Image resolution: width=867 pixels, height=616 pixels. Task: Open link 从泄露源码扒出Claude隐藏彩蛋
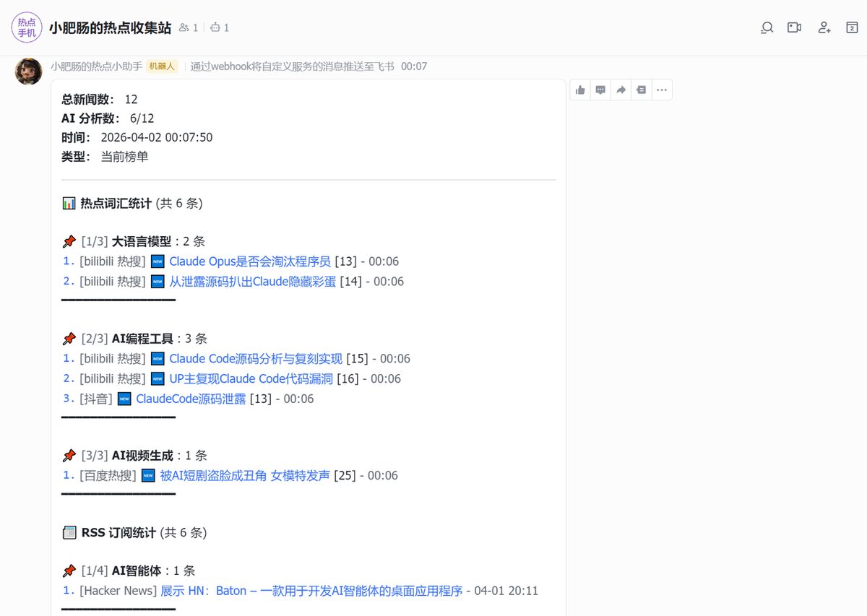coord(253,282)
